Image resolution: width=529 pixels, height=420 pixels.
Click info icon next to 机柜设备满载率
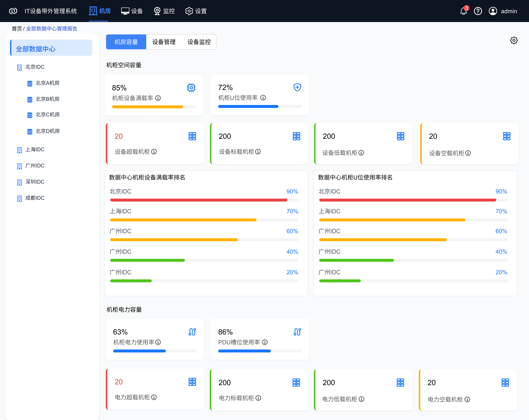click(x=158, y=98)
